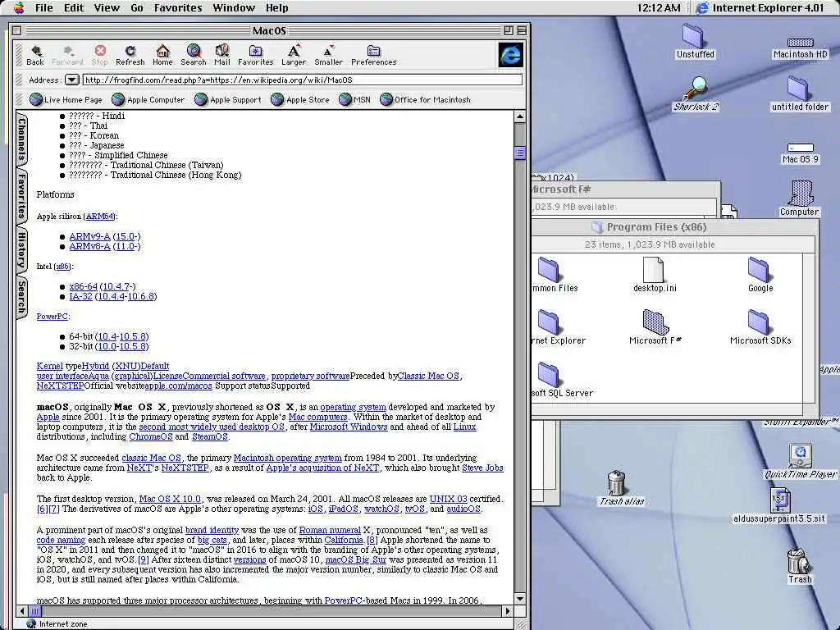Follow the ARM64 link
The height and width of the screenshot is (630, 840).
[x=99, y=217]
